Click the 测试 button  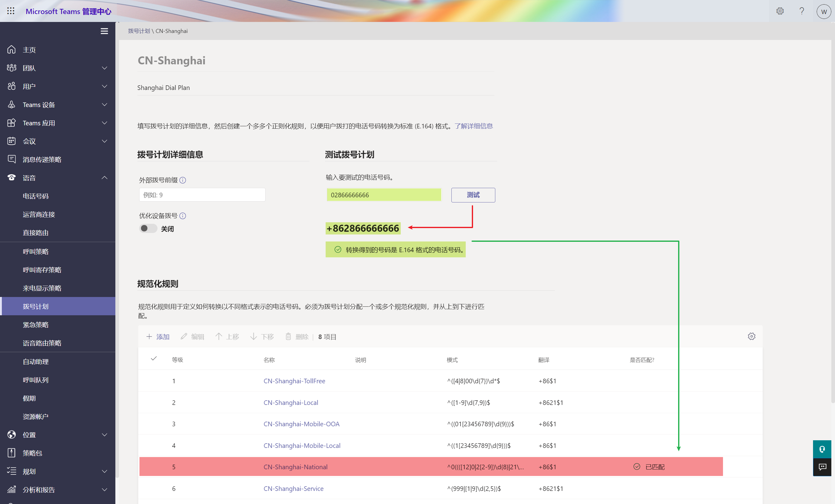coord(473,195)
